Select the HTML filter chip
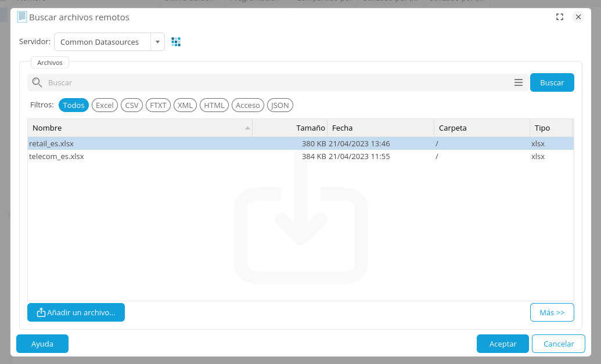601x364 pixels. coord(214,105)
